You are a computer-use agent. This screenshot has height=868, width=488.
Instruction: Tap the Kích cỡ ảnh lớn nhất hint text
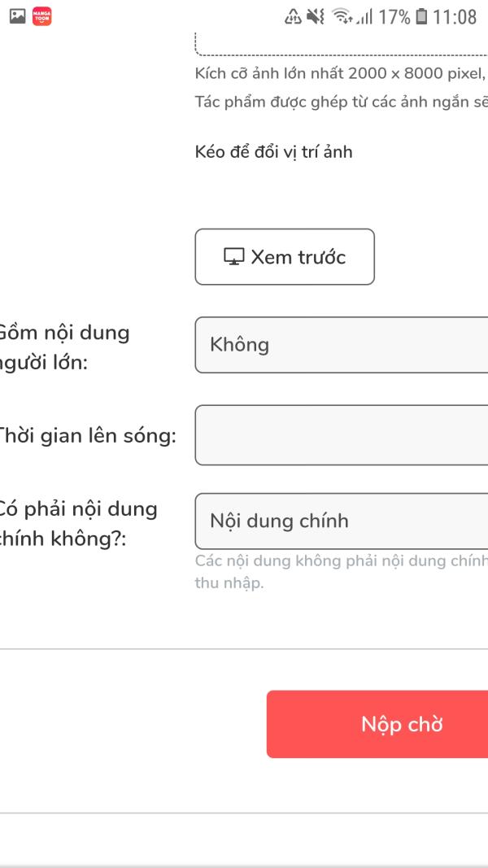[342, 73]
